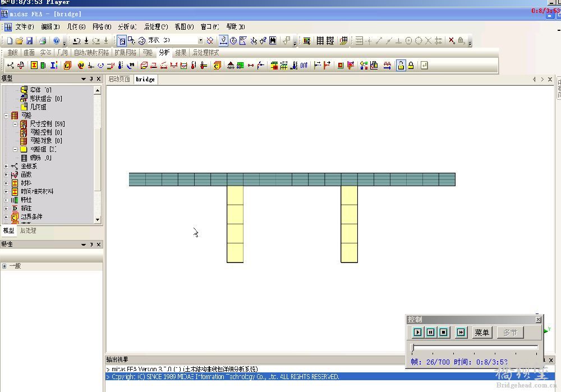Switch to the 后处理 panel tab
This screenshot has width=561, height=392.
tap(28, 230)
